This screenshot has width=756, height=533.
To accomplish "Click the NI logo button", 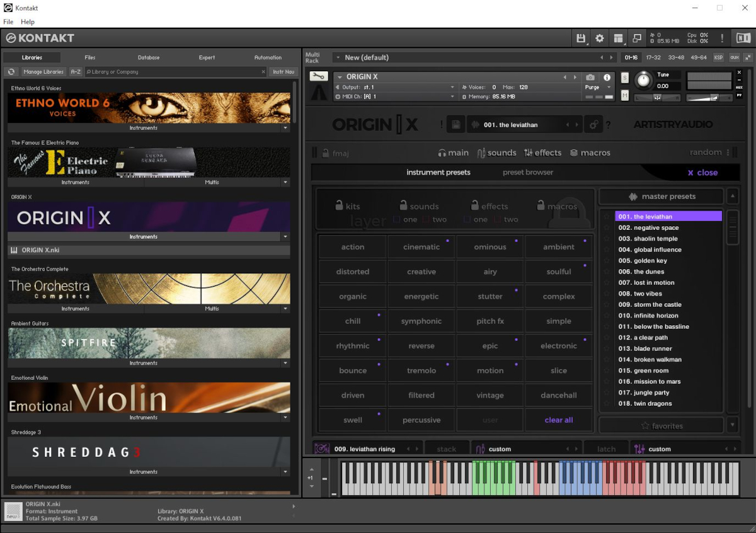I will [743, 38].
